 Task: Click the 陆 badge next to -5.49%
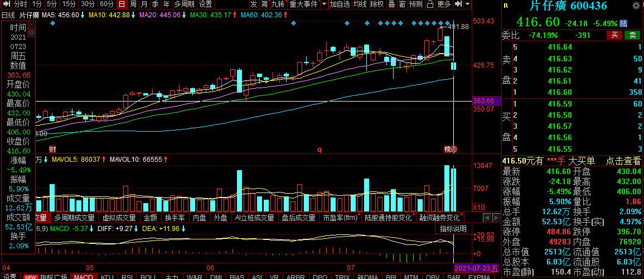[x=624, y=23]
